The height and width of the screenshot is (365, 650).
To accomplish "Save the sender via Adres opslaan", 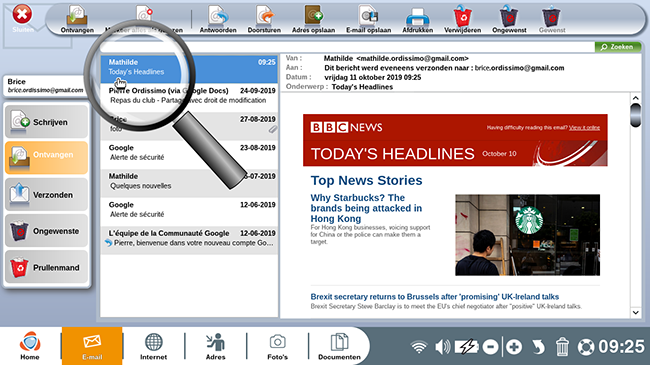I will 313,19.
